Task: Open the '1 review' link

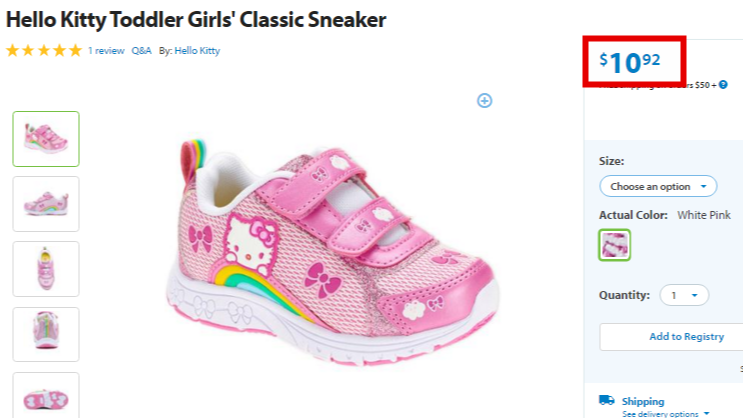Action: [106, 51]
